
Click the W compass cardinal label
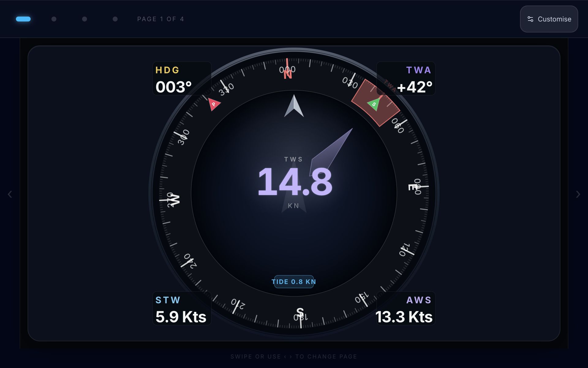point(175,200)
